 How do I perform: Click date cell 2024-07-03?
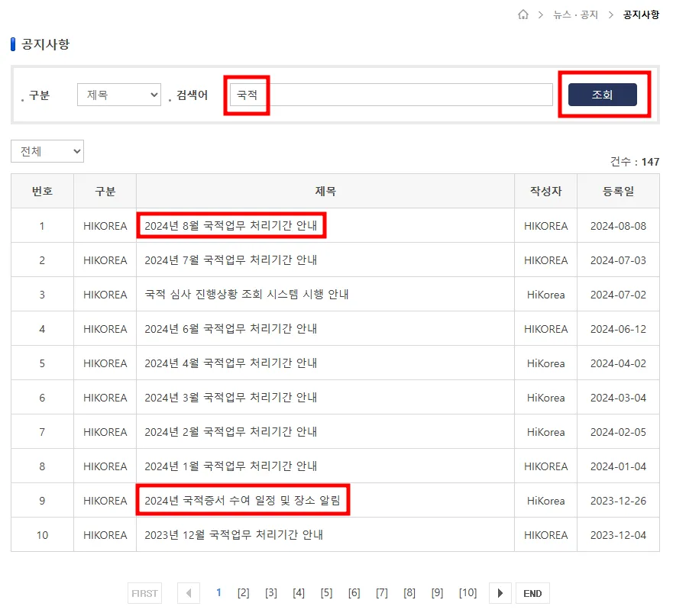[618, 260]
